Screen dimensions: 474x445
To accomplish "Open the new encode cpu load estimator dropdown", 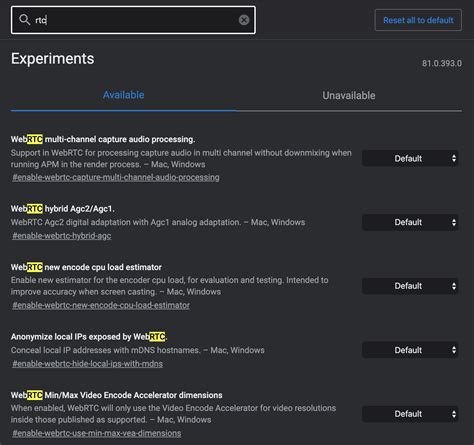I will point(410,286).
